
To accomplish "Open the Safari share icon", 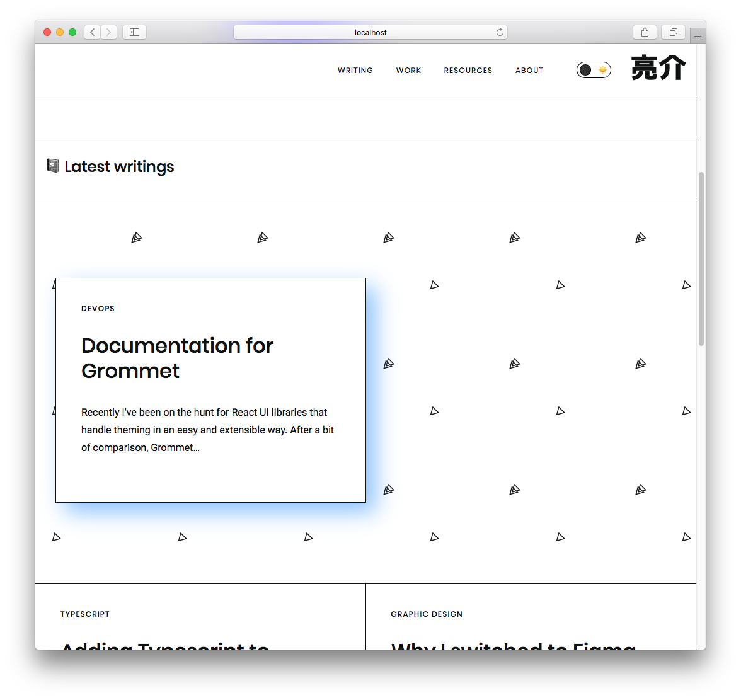I will (x=645, y=32).
